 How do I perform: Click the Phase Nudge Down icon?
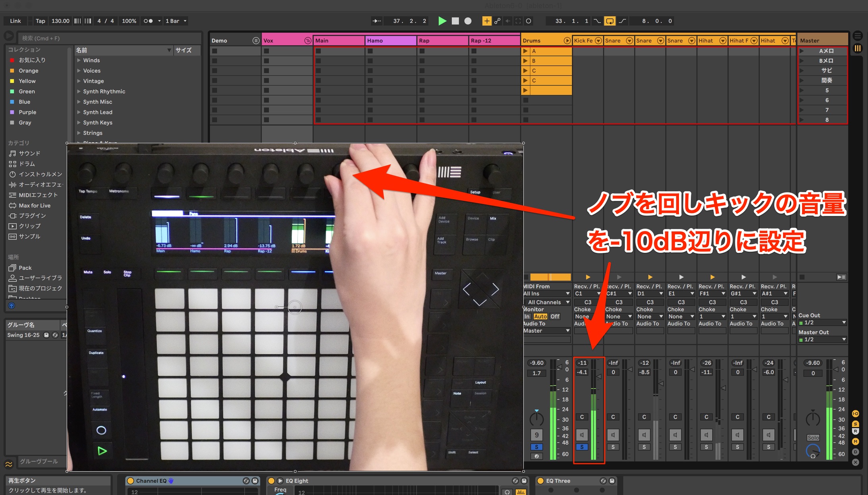click(x=78, y=21)
